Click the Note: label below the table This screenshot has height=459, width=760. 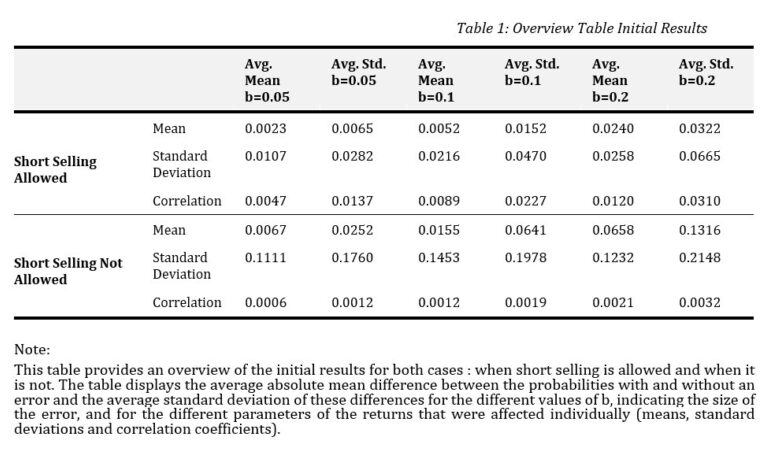34,349
